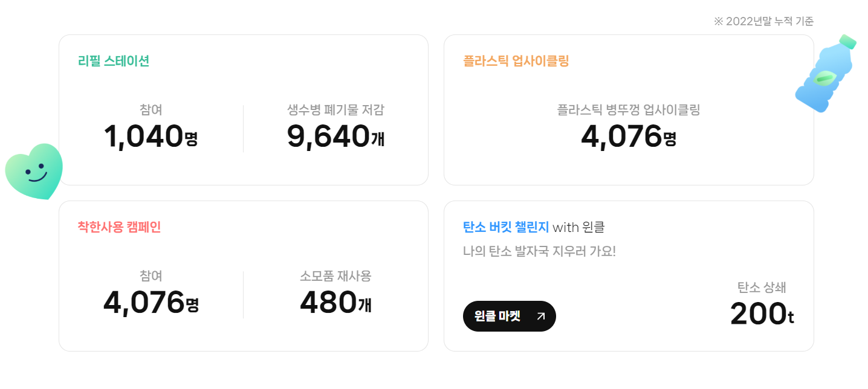This screenshot has height=389, width=868.
Task: Click the smiling green heart icon
Action: 34,172
